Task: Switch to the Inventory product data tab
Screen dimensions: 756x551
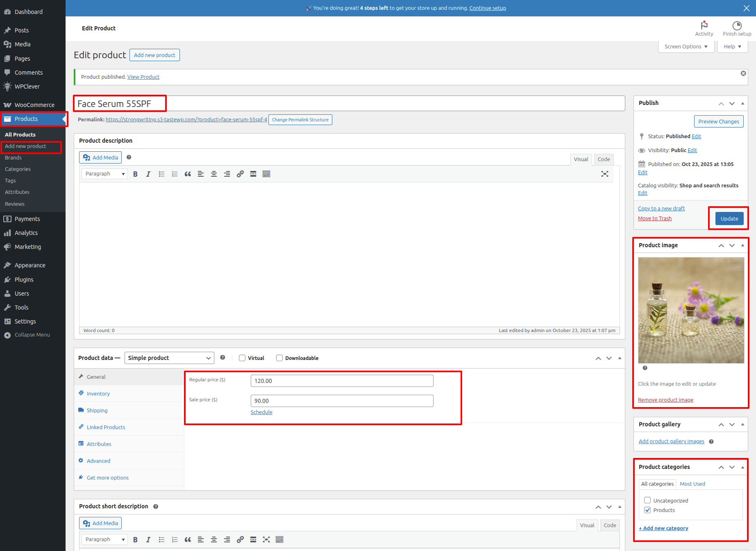Action: (x=98, y=394)
